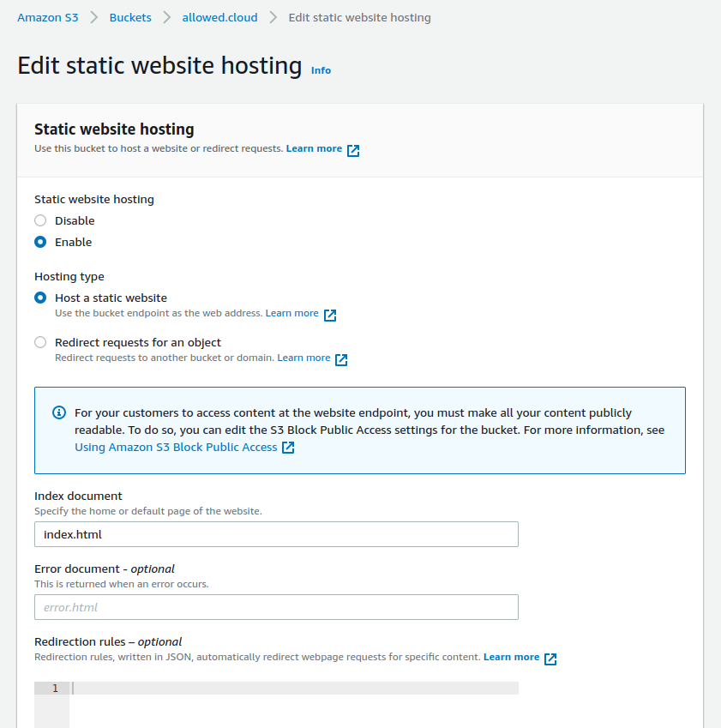The width and height of the screenshot is (721, 728).
Task: Go to Amazon S3 breadcrumb
Action: [48, 17]
